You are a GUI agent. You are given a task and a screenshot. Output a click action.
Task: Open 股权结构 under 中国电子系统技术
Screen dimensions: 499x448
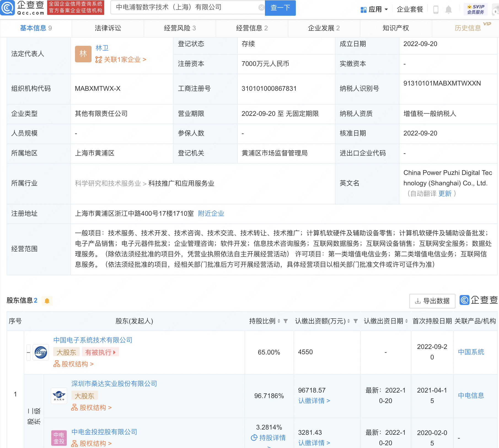point(74,364)
